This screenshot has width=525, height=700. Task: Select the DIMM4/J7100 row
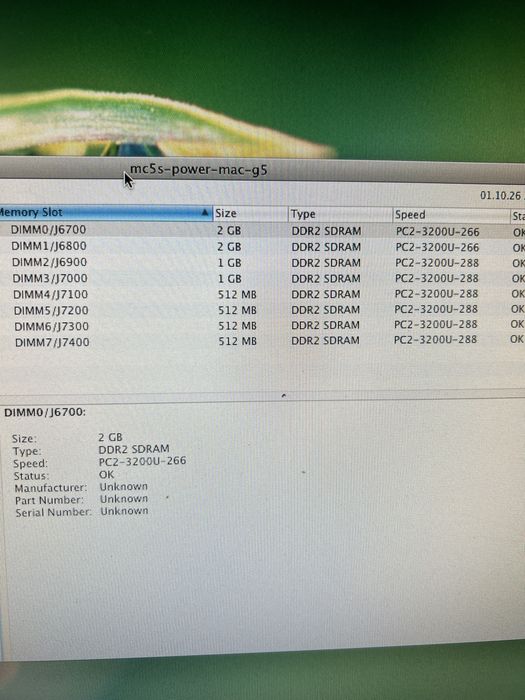point(262,295)
